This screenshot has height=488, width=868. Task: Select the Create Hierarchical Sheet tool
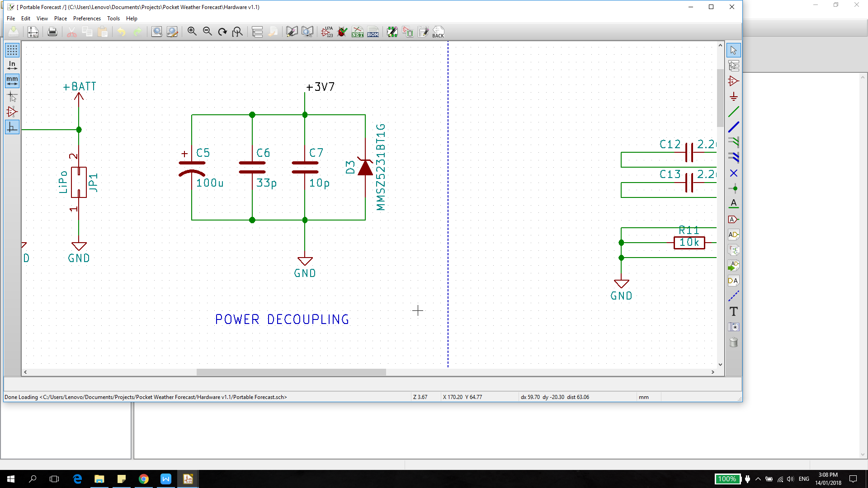pos(733,250)
